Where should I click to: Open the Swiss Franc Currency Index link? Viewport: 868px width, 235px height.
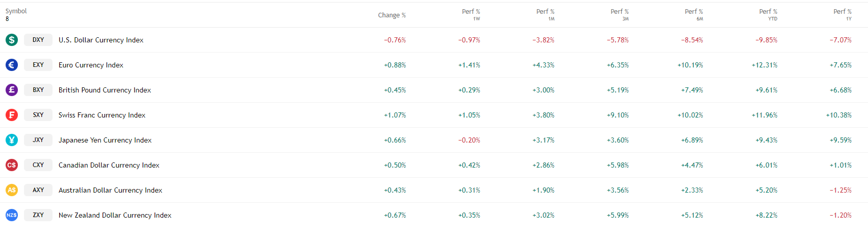[x=102, y=115]
